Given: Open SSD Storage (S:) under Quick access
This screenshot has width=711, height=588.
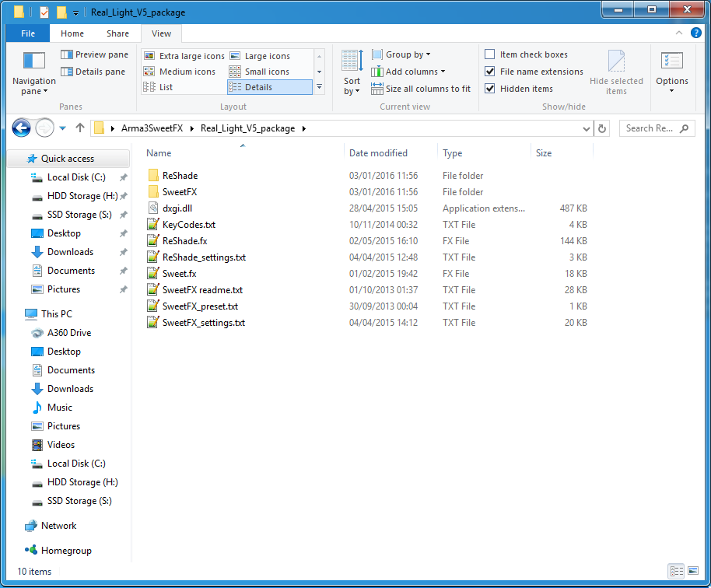Looking at the screenshot, I should pos(79,215).
